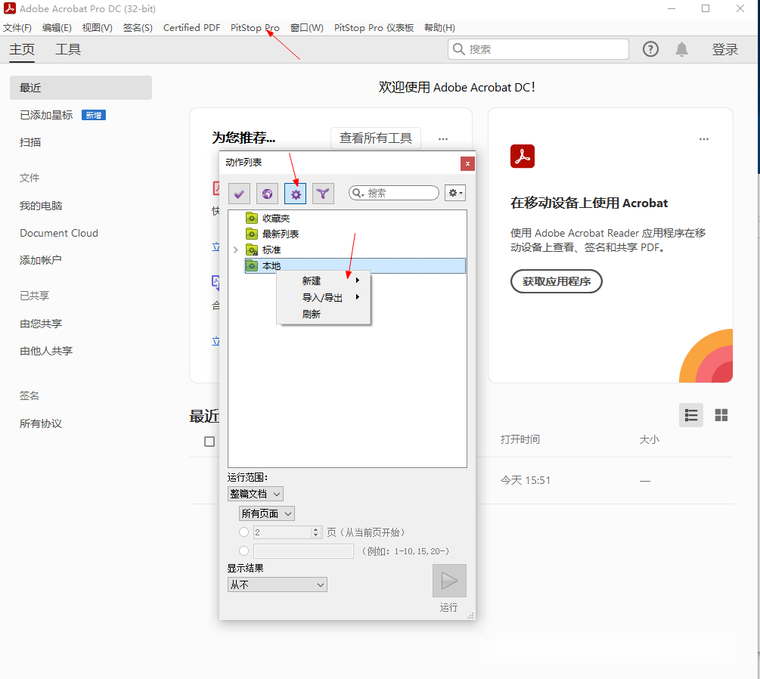Switch to the 工具 tab

[x=68, y=49]
